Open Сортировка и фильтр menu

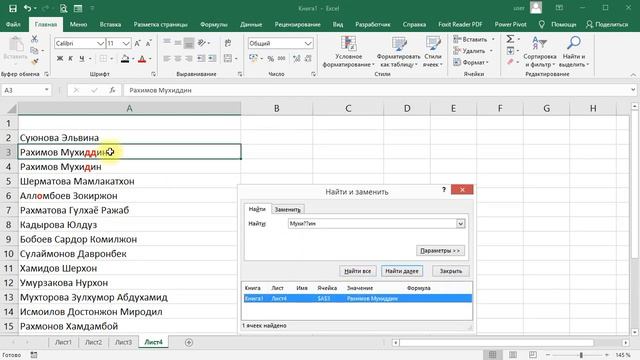coord(540,51)
